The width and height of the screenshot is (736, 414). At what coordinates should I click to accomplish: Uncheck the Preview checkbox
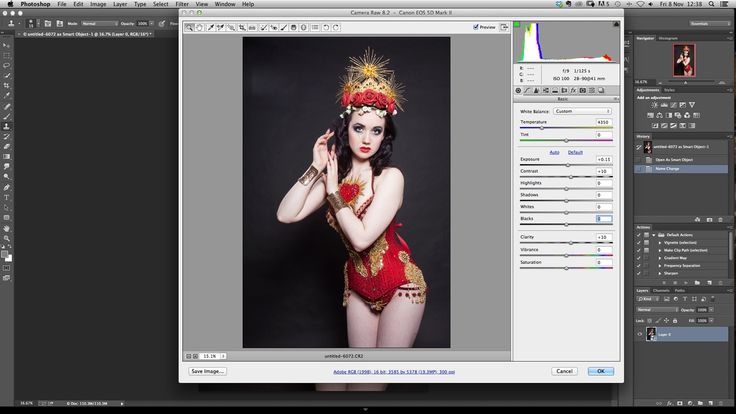pos(477,27)
